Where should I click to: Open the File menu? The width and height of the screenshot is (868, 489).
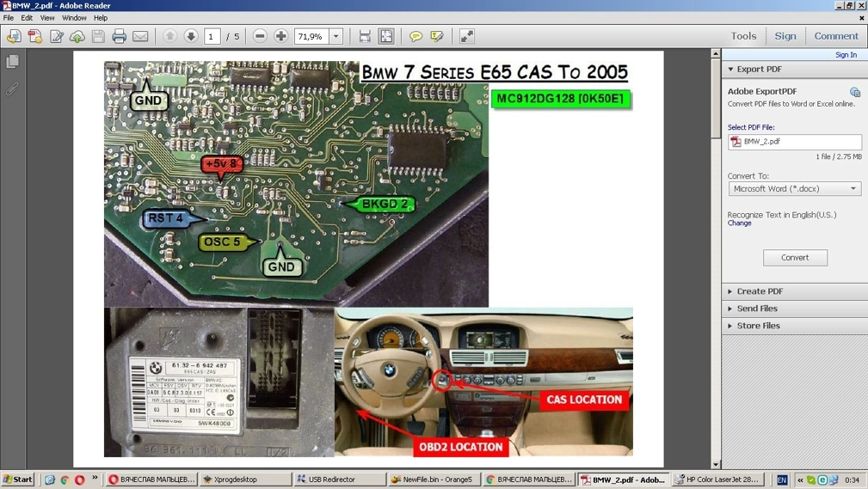[9, 18]
